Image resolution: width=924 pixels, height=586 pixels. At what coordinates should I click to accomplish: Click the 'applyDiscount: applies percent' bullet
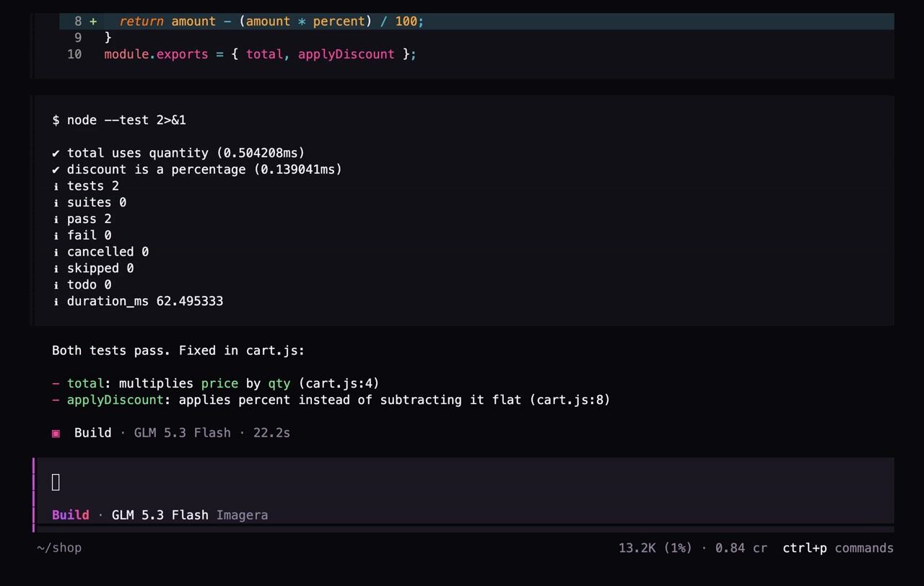coord(331,400)
